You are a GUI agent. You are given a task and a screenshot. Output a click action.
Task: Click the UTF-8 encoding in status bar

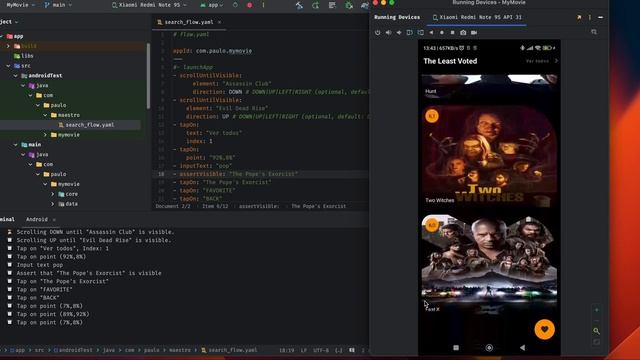click(321, 350)
